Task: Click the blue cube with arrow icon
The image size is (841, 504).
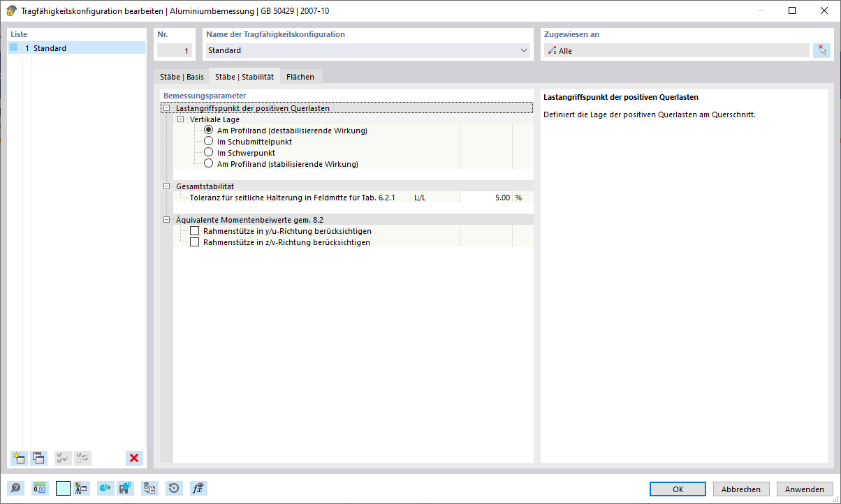Action: [x=105, y=488]
